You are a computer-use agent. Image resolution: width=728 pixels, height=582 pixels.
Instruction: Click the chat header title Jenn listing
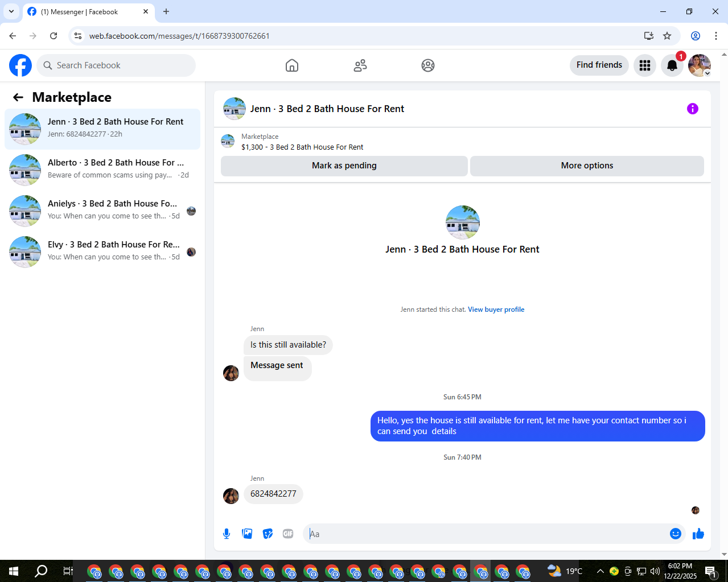coord(327,109)
